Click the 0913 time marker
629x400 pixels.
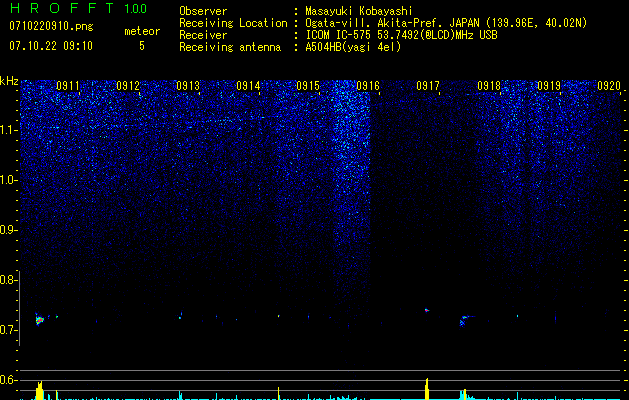pyautogui.click(x=188, y=86)
